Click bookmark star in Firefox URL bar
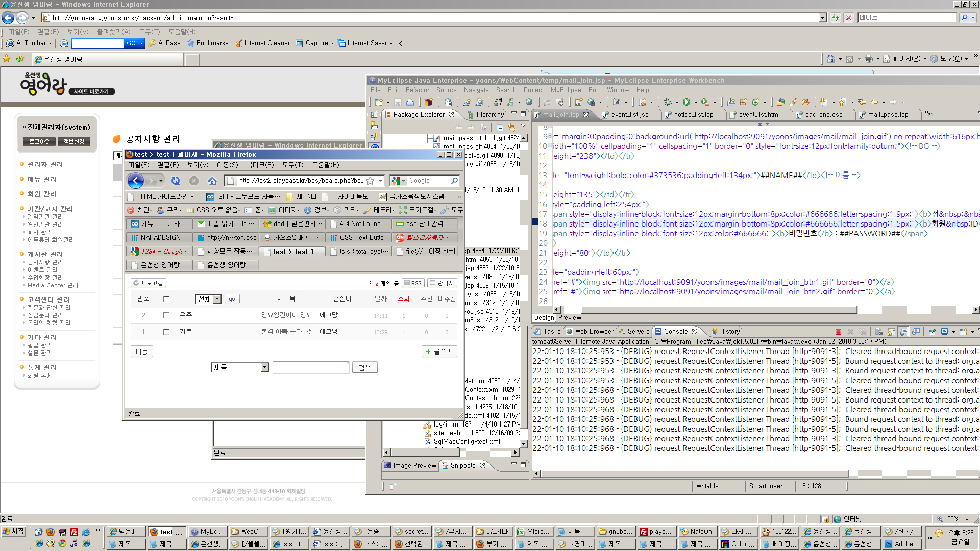Image resolution: width=980 pixels, height=551 pixels. coord(370,181)
